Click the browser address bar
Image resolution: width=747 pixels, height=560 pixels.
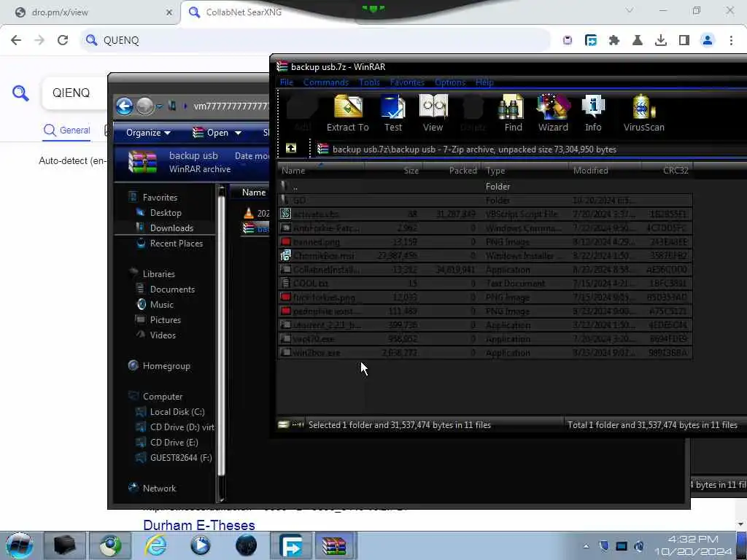tap(314, 40)
